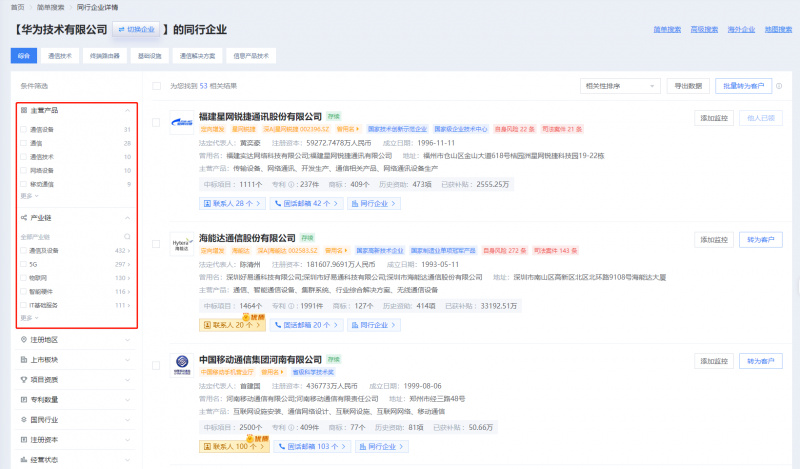Click 批量转为客户 button
This screenshot has height=469, width=800.
coord(743,86)
